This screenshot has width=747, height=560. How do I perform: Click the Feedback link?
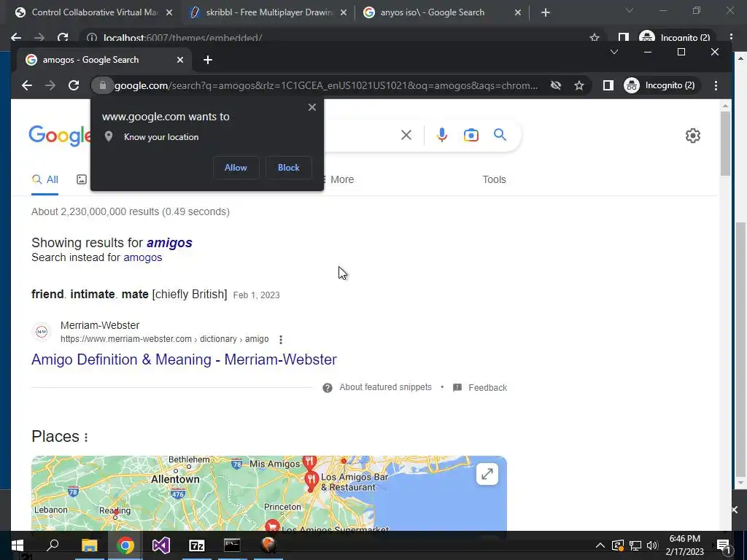[487, 388]
